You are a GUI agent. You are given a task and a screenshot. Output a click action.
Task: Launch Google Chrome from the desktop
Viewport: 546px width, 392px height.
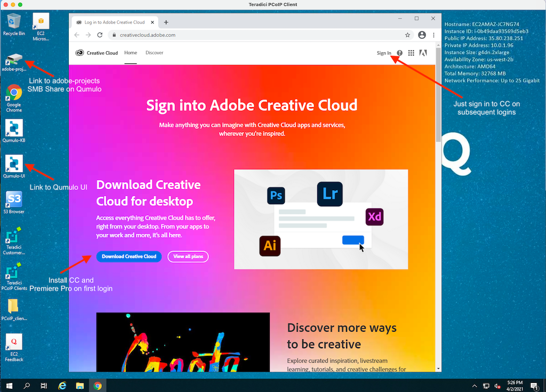click(14, 99)
